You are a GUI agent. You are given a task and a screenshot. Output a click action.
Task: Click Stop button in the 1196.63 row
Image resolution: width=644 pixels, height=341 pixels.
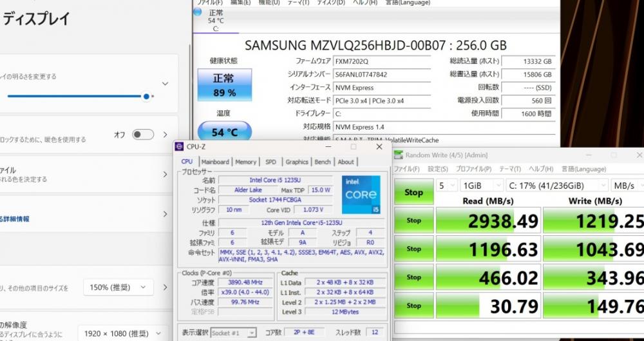click(x=413, y=249)
